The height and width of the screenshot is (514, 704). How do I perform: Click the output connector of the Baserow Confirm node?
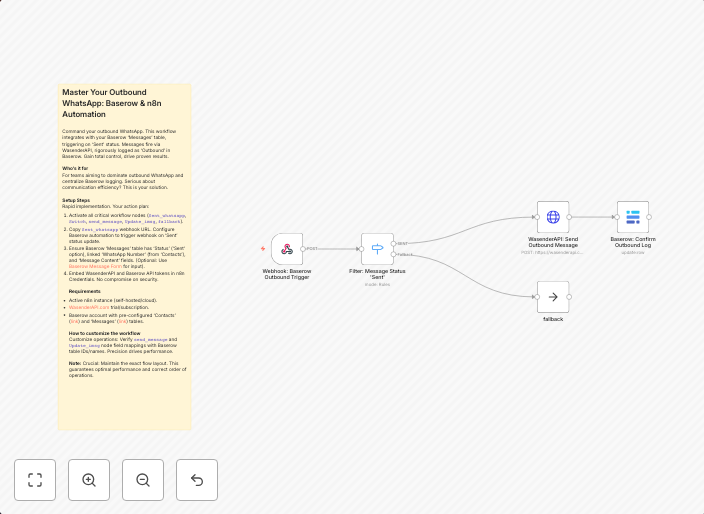point(649,217)
